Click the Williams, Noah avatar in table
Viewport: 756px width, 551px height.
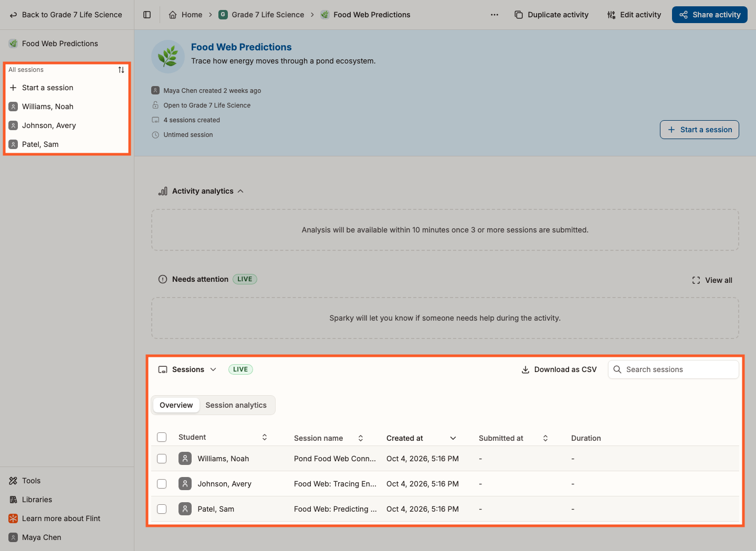coord(185,459)
